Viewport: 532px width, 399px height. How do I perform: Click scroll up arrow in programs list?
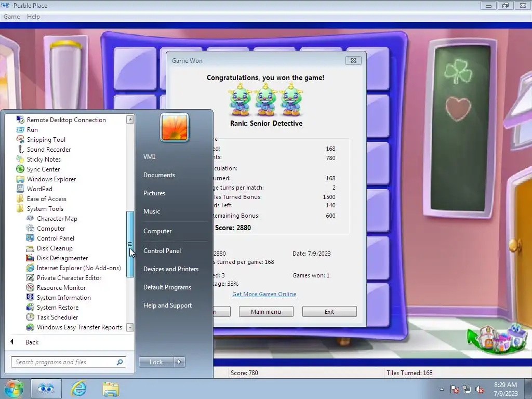(x=130, y=119)
